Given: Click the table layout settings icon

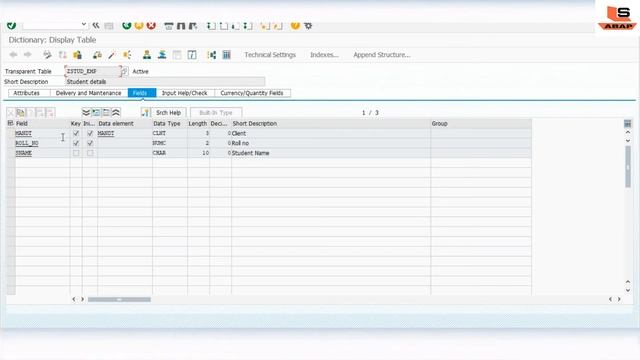Looking at the screenshot, I should (628, 124).
